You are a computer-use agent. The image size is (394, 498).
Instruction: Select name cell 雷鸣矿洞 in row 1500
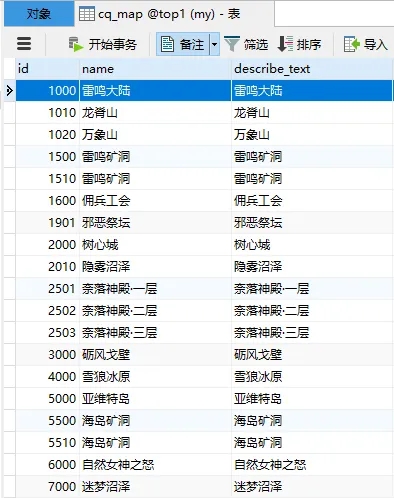(x=155, y=157)
